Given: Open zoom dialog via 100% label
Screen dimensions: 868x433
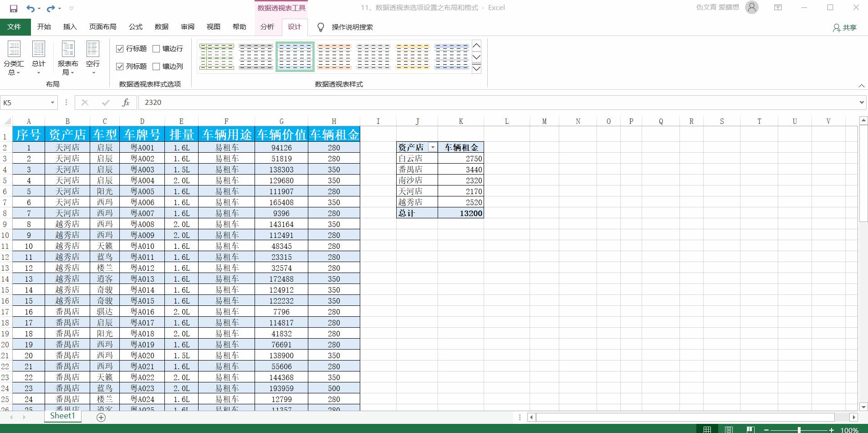Looking at the screenshot, I should pyautogui.click(x=849, y=430).
